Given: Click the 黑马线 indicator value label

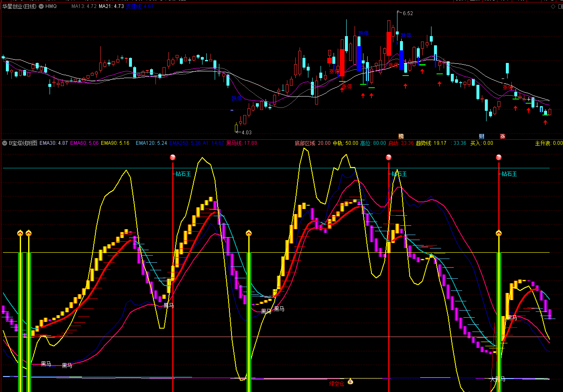Looking at the screenshot, I should click(242, 143).
